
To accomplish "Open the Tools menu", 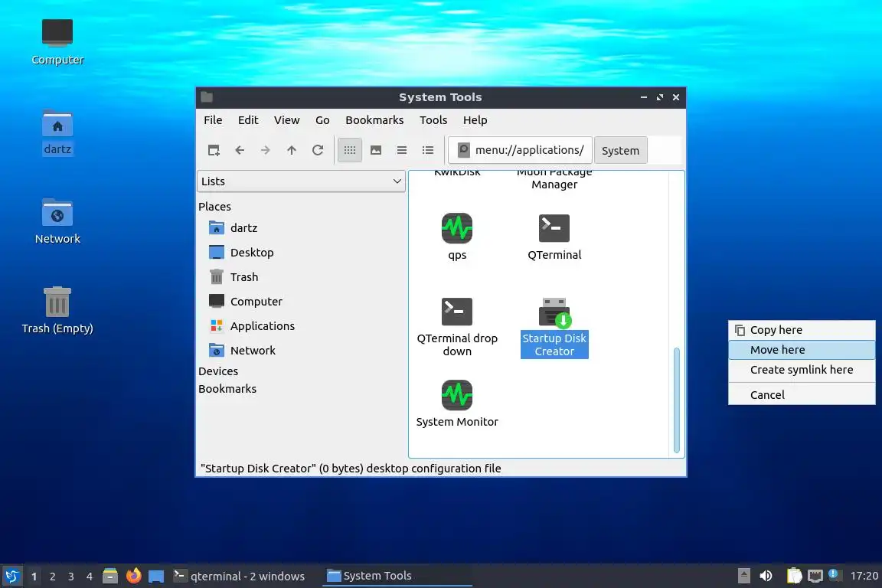I will click(433, 120).
